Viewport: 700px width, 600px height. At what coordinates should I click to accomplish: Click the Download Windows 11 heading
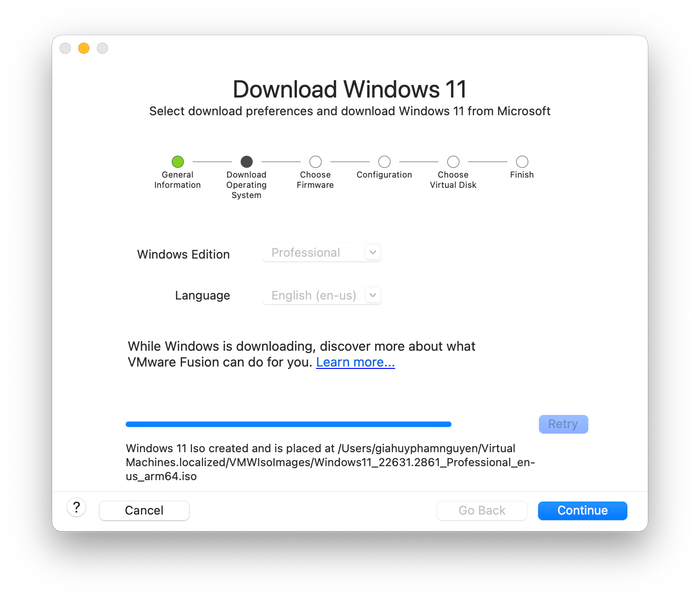pyautogui.click(x=350, y=89)
